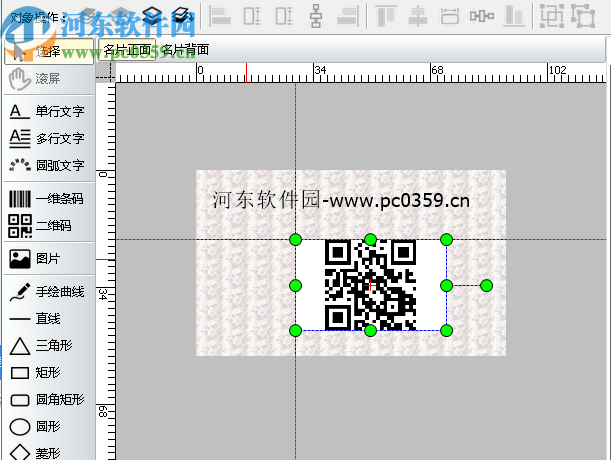Click the left-middle green resize handle

point(296,285)
